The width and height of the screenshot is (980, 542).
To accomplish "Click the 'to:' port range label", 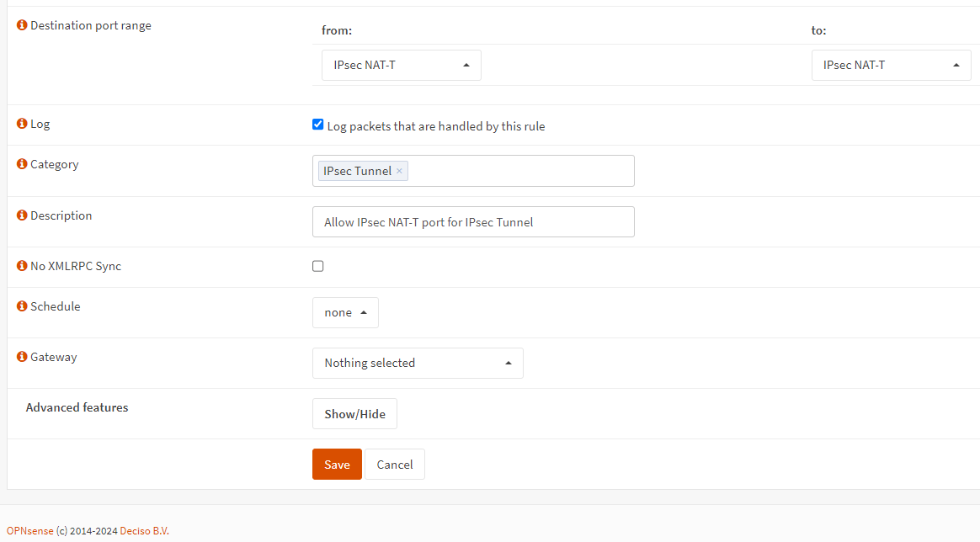I will [x=818, y=30].
